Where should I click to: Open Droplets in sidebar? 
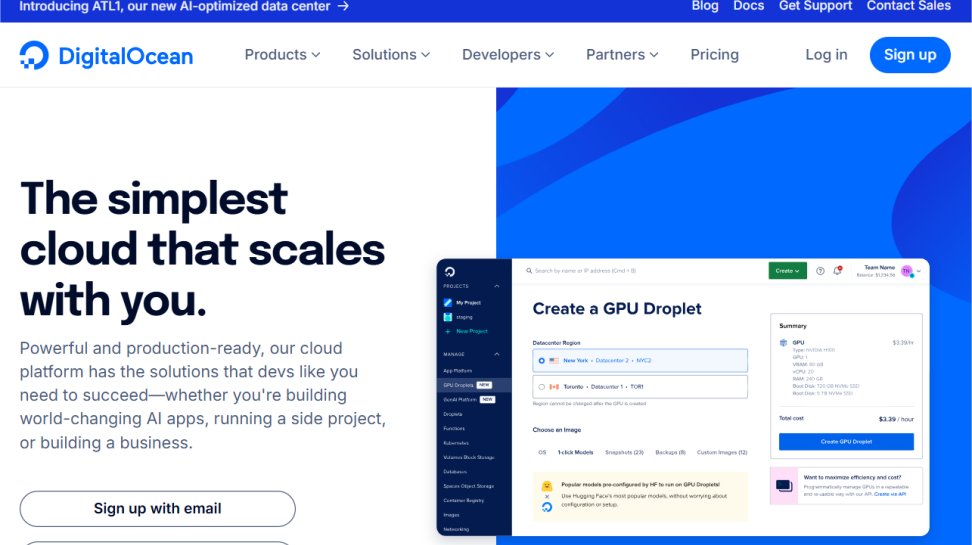(x=453, y=414)
